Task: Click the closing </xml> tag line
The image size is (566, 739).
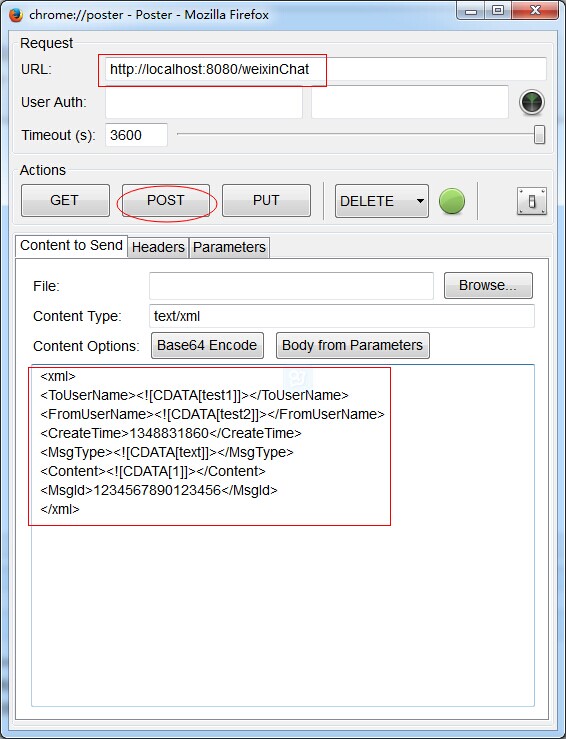Action: 60,509
